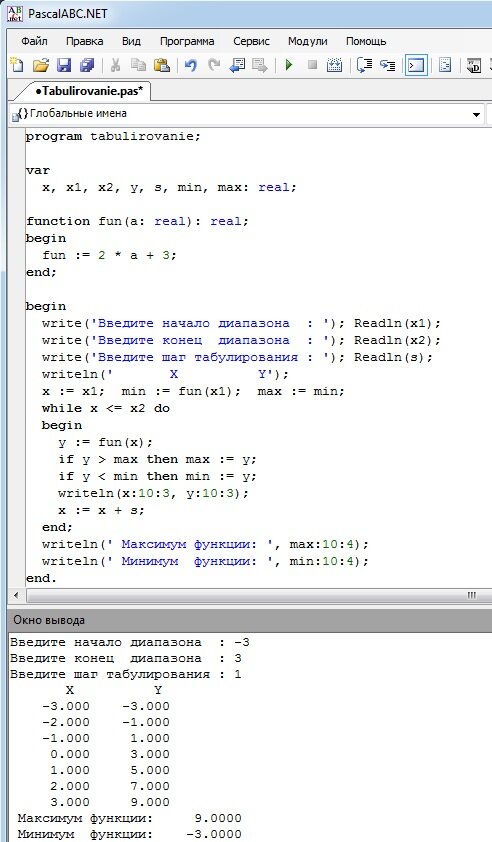Image resolution: width=492 pixels, height=842 pixels.
Task: Navigate backward toolbar icon
Action: [x=237, y=66]
